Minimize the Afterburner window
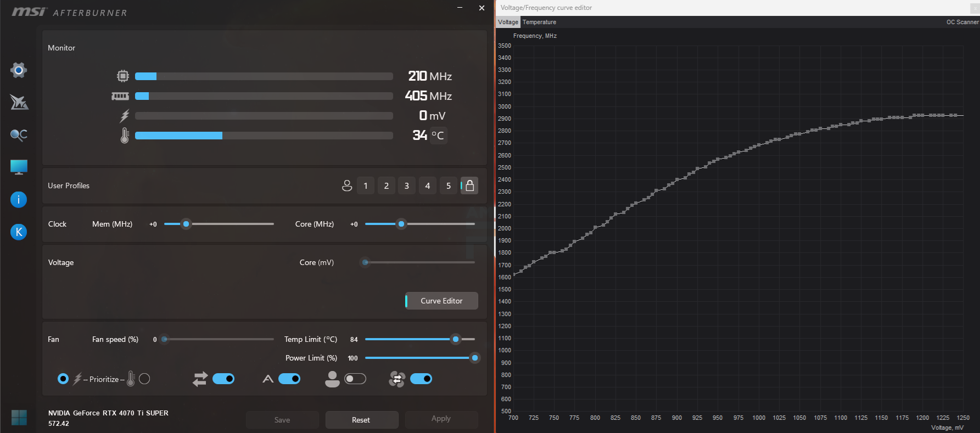 click(460, 8)
